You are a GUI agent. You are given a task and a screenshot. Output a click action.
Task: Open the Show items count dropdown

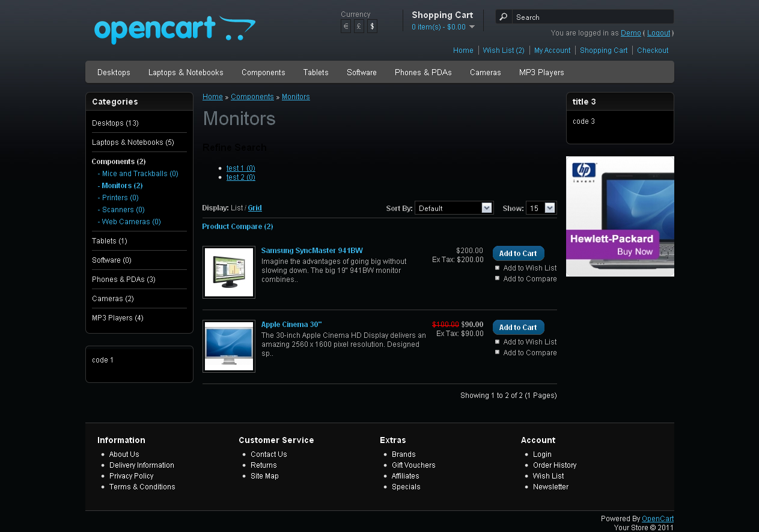(x=541, y=208)
